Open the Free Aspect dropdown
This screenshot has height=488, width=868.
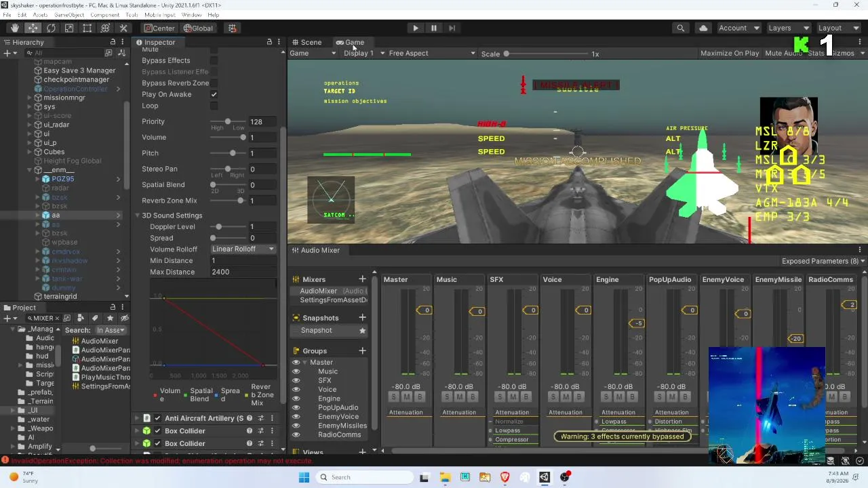(432, 53)
